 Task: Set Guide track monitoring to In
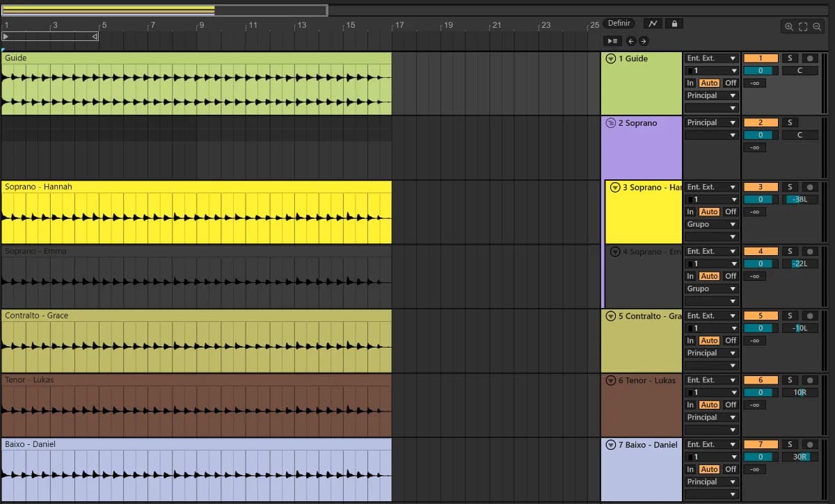690,83
